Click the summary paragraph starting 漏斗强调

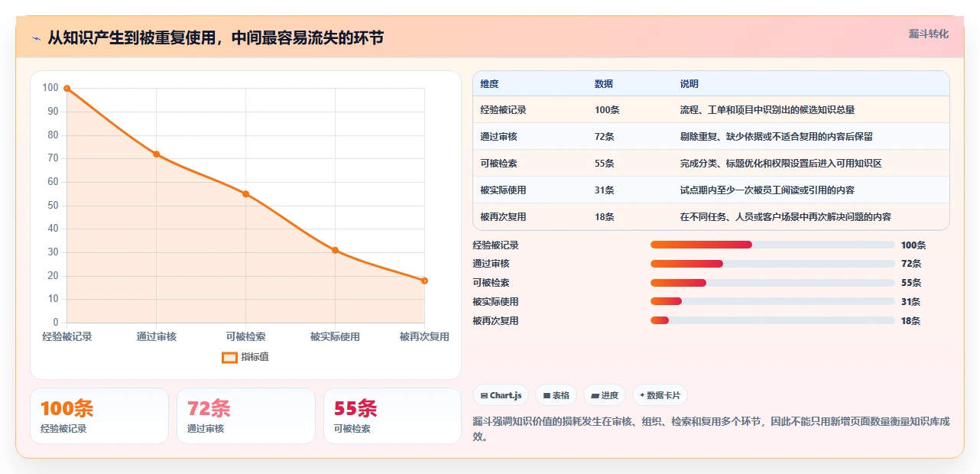711,430
